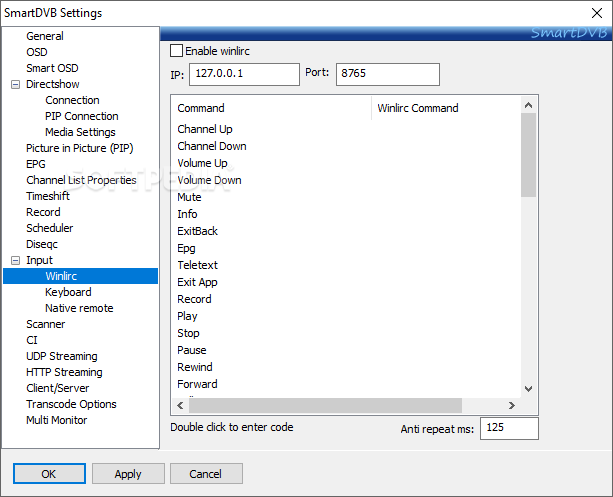Screen dimensions: 613x497
Task: Open Smart OSD settings
Action: [x=52, y=68]
